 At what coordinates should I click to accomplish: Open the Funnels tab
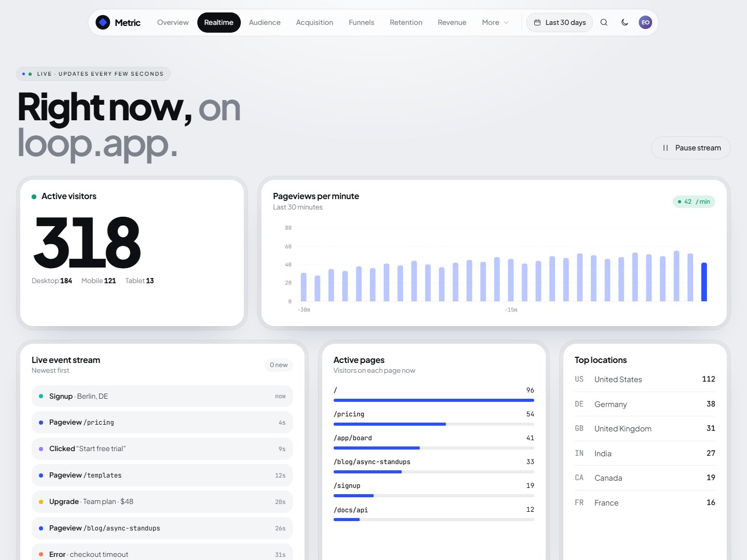[362, 22]
